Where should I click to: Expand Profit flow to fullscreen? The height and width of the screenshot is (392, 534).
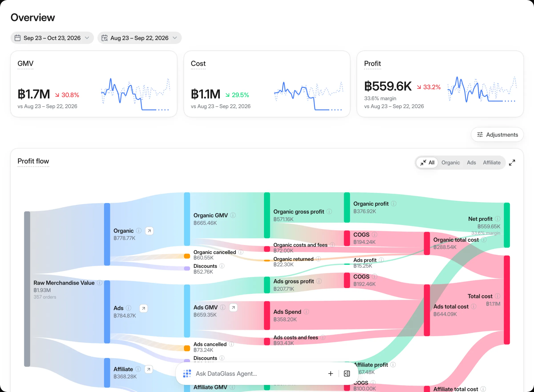[512, 163]
